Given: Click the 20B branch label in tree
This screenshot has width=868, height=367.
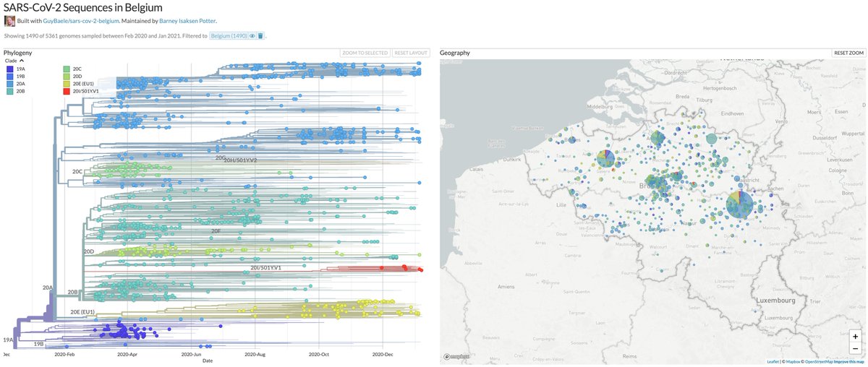Looking at the screenshot, I should (x=72, y=293).
